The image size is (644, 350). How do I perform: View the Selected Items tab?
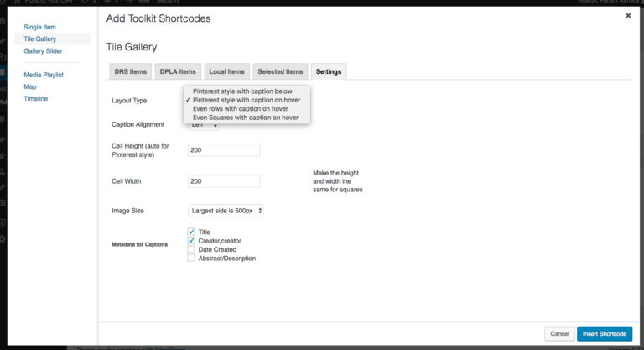point(280,72)
